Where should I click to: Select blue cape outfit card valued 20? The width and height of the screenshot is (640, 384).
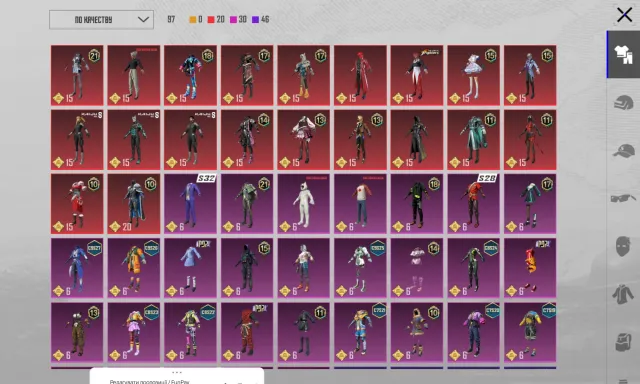pyautogui.click(x=134, y=204)
